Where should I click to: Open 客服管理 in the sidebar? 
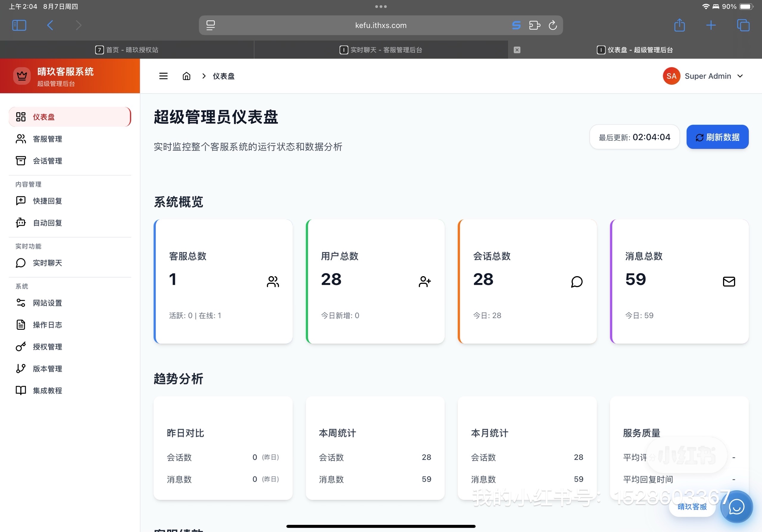tap(47, 139)
